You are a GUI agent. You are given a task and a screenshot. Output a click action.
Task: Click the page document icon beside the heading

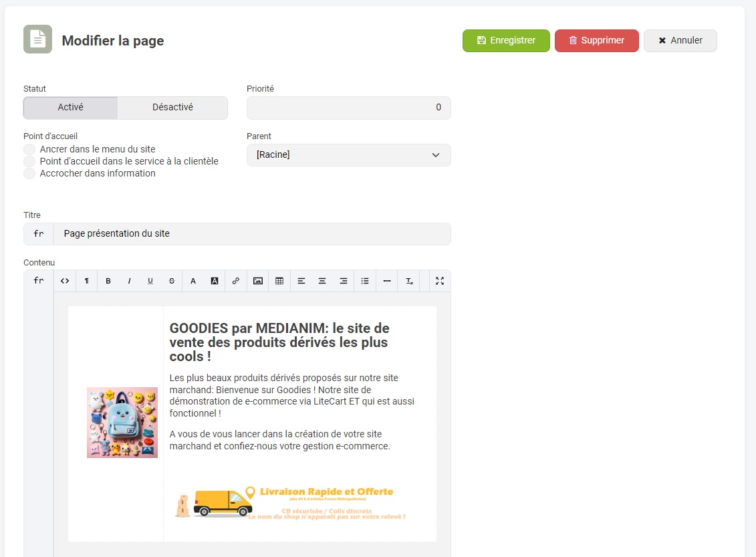click(37, 39)
